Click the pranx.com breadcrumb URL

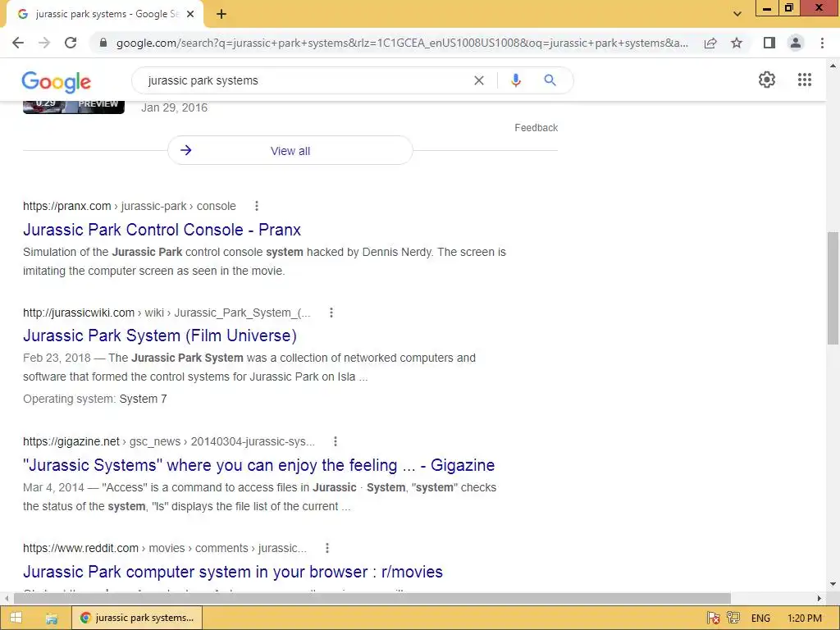pyautogui.click(x=129, y=206)
